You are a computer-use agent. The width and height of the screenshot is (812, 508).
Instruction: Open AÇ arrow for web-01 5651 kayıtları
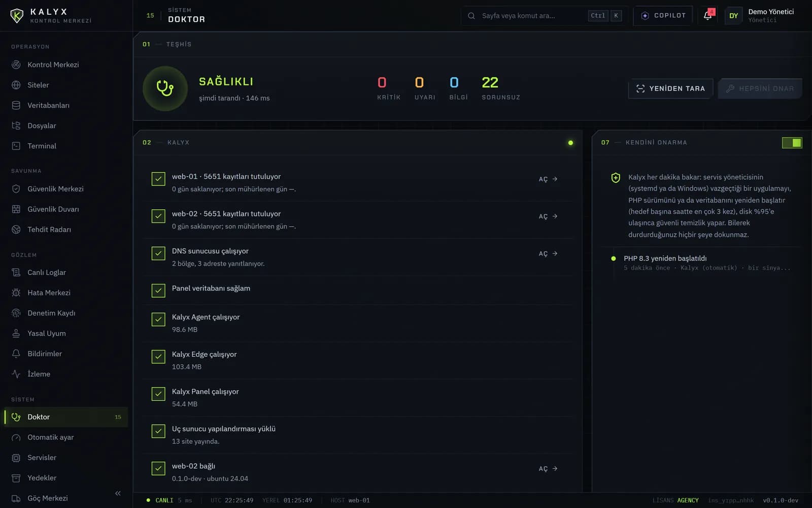coord(548,179)
